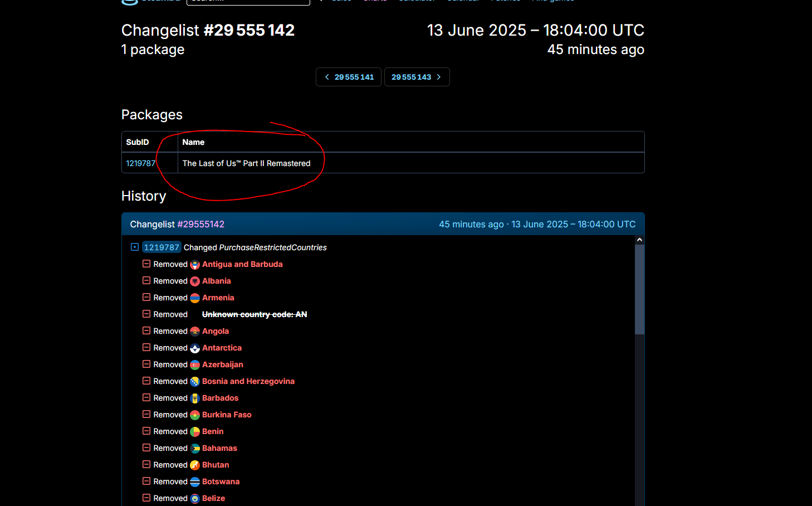Screen dimensions: 812x506
Task: Click the Burkina Faso flag icon
Action: coord(195,415)
